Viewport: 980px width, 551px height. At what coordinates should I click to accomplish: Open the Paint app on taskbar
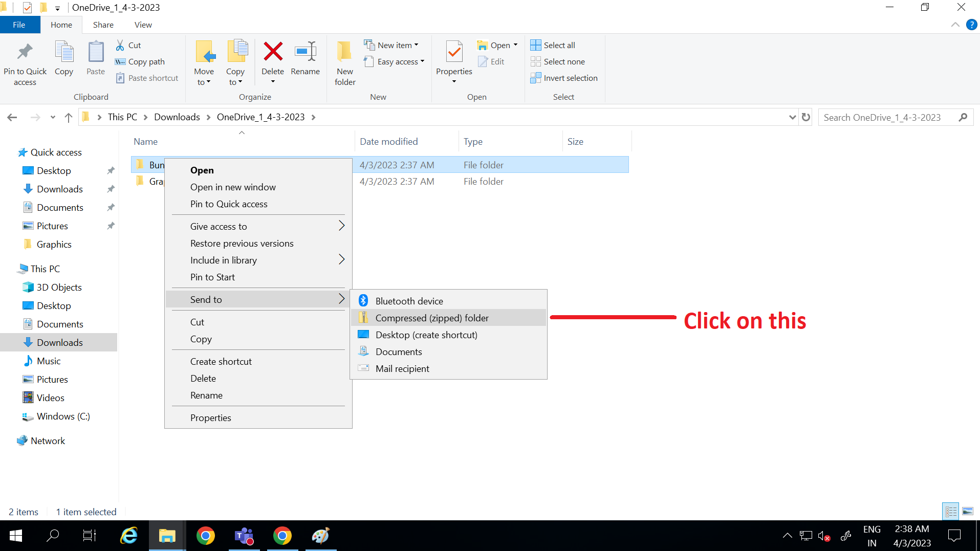point(321,536)
